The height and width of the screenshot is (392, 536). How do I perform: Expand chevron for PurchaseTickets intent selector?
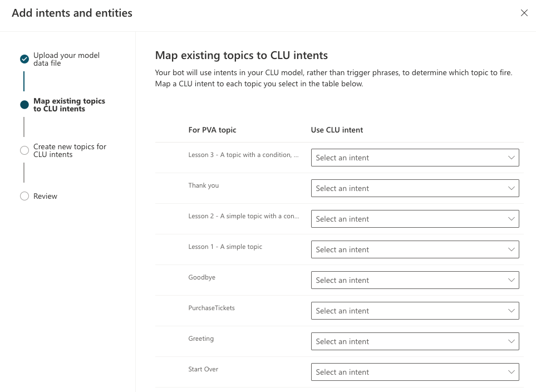[x=511, y=311]
